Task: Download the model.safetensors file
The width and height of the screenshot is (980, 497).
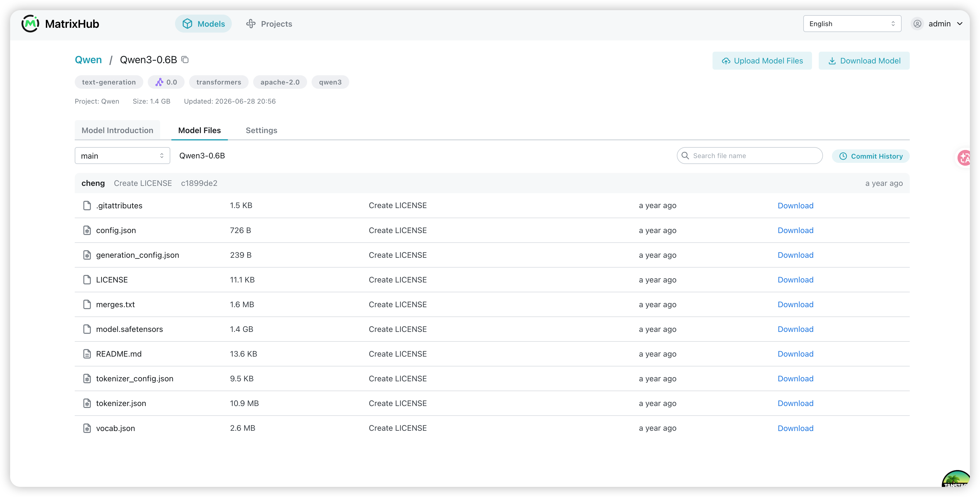Action: pos(795,329)
